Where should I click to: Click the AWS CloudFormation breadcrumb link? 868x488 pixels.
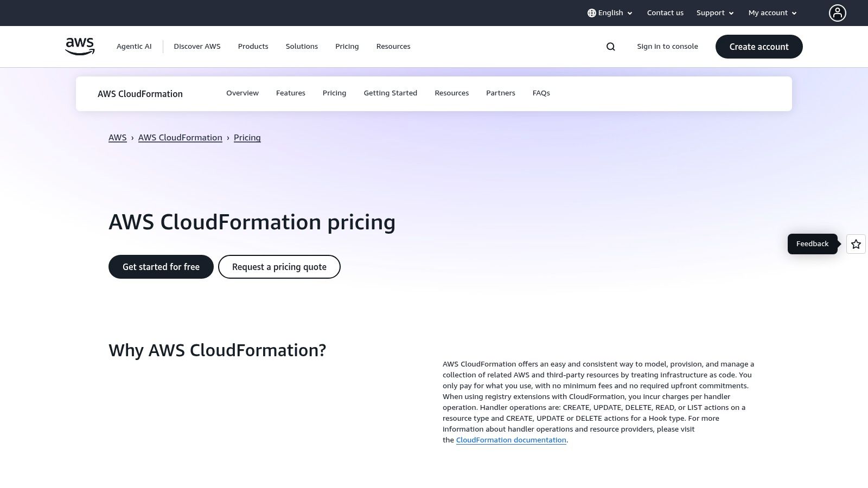coord(180,138)
